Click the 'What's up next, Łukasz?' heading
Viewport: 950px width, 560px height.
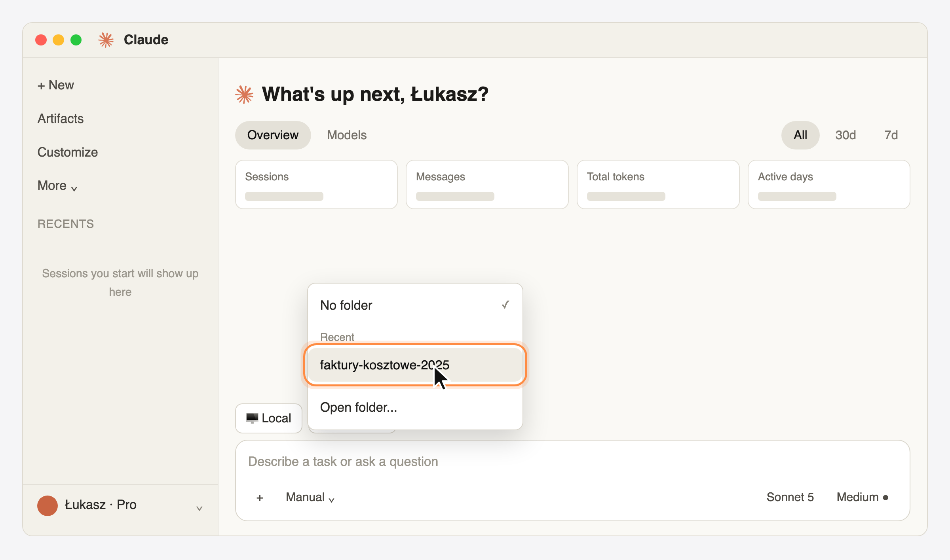(375, 94)
